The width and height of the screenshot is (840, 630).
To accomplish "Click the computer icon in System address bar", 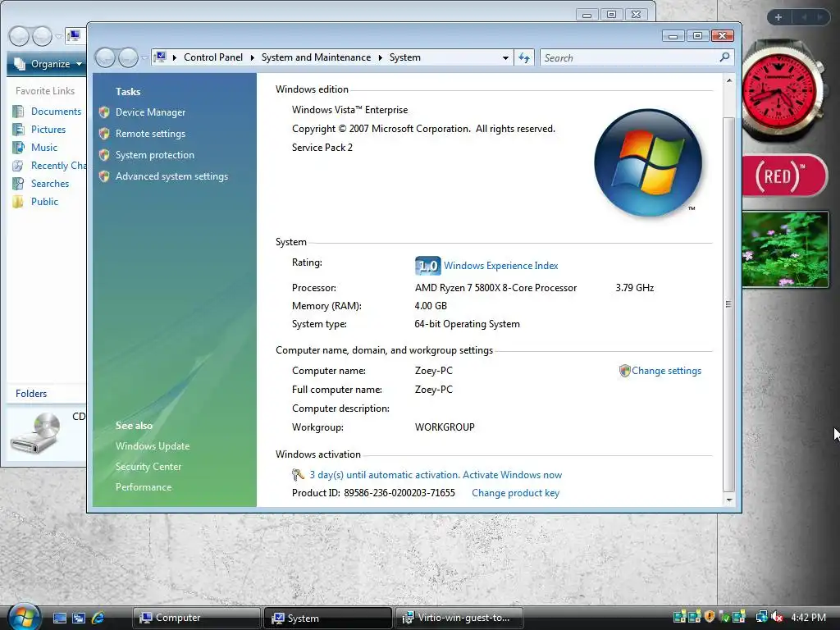I will [x=160, y=57].
